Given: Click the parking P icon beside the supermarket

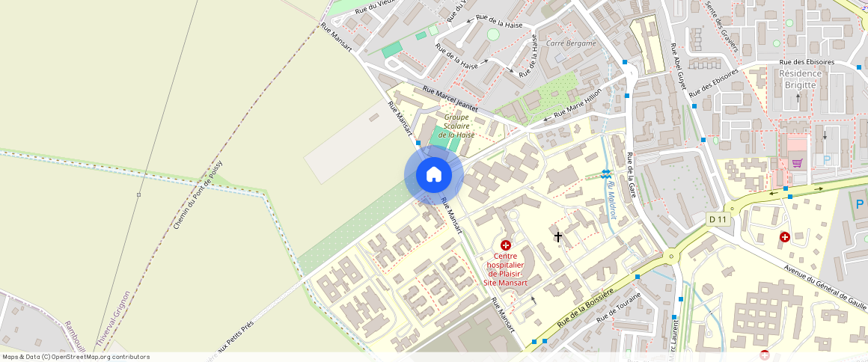Looking at the screenshot, I should (827, 160).
